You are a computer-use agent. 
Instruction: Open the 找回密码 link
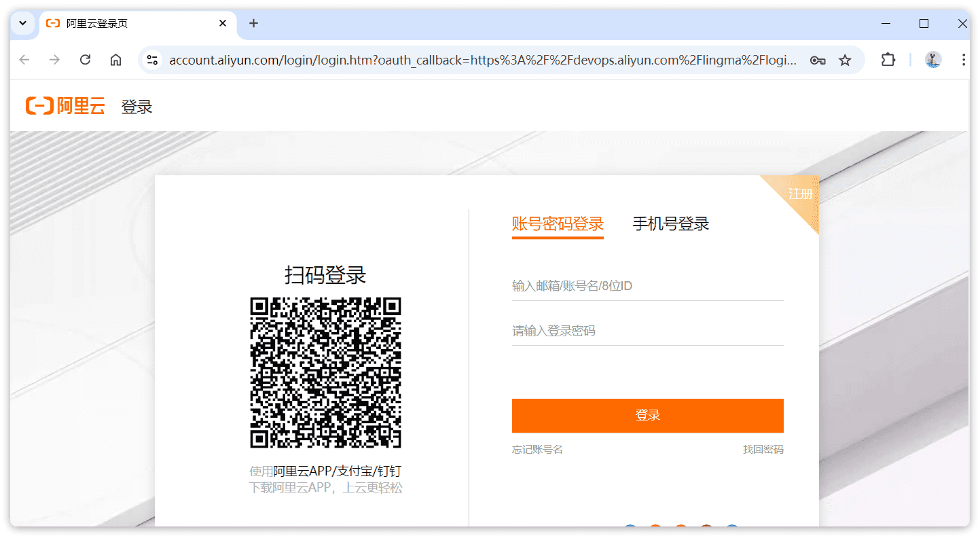coord(763,450)
